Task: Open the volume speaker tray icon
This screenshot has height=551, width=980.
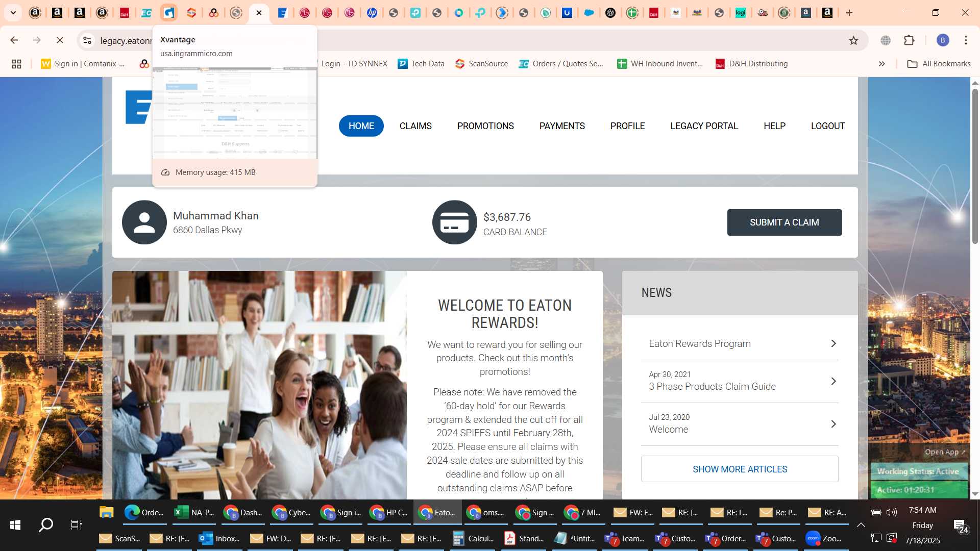Action: coord(892,512)
